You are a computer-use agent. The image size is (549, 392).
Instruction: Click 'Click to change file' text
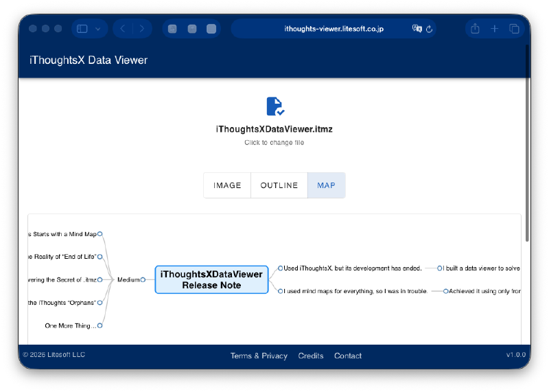(274, 143)
